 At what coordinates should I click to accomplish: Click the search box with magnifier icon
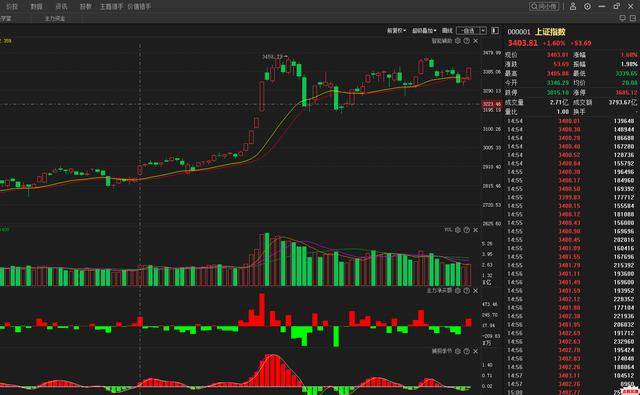coord(544,6)
